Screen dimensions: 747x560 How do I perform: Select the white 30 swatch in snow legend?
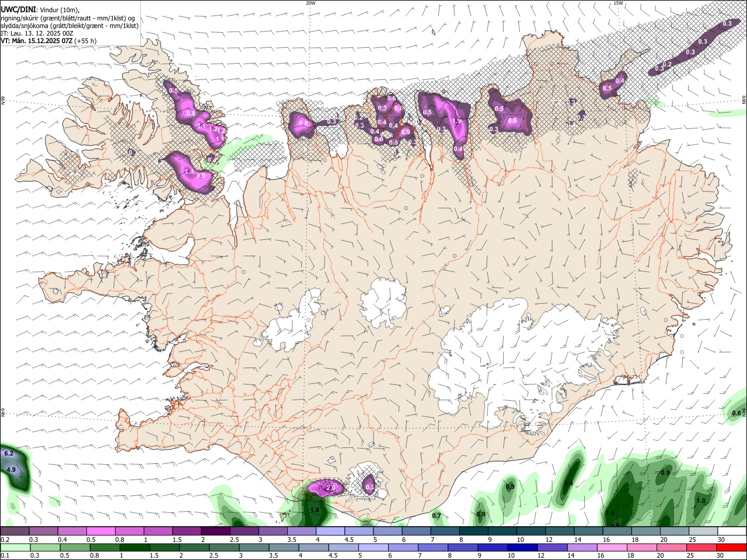coord(732,531)
